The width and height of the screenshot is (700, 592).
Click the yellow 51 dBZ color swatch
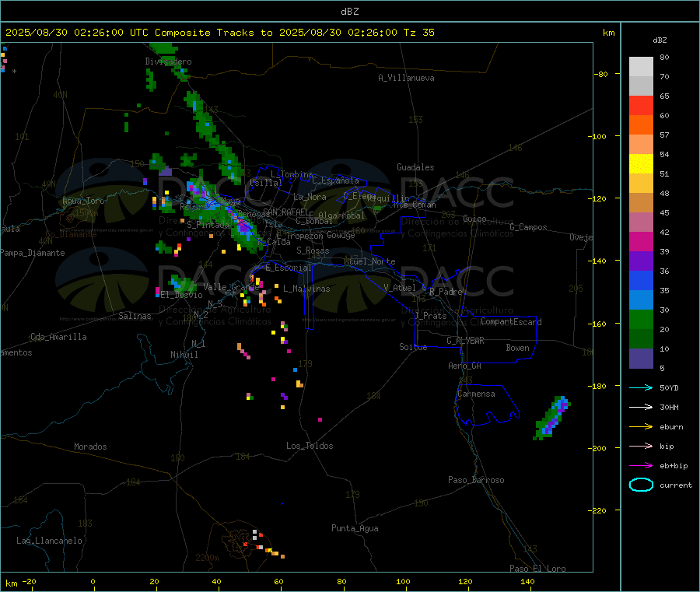(641, 164)
